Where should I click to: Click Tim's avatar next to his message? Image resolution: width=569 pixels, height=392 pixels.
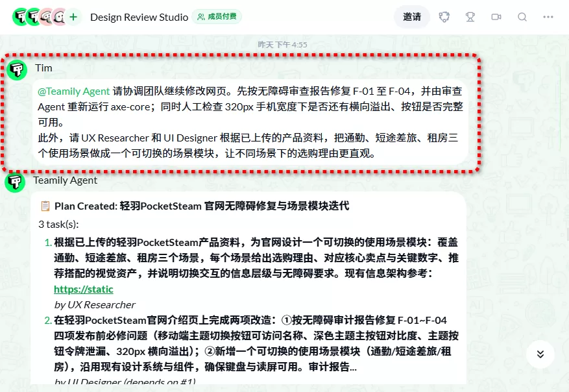click(17, 69)
